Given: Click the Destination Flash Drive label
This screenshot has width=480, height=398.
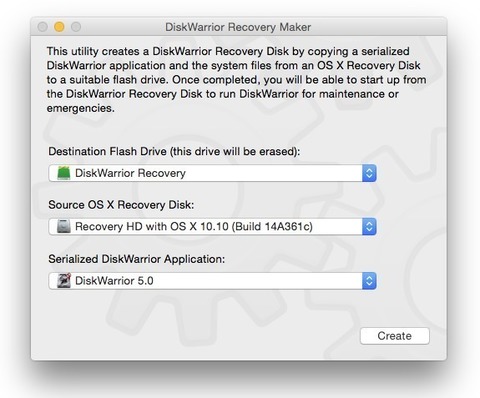Looking at the screenshot, I should [174, 151].
